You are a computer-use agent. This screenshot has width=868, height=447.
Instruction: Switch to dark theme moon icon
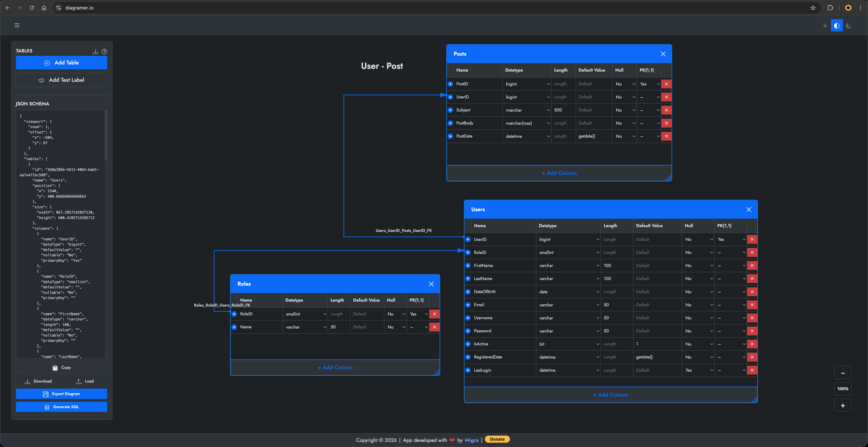click(x=849, y=26)
